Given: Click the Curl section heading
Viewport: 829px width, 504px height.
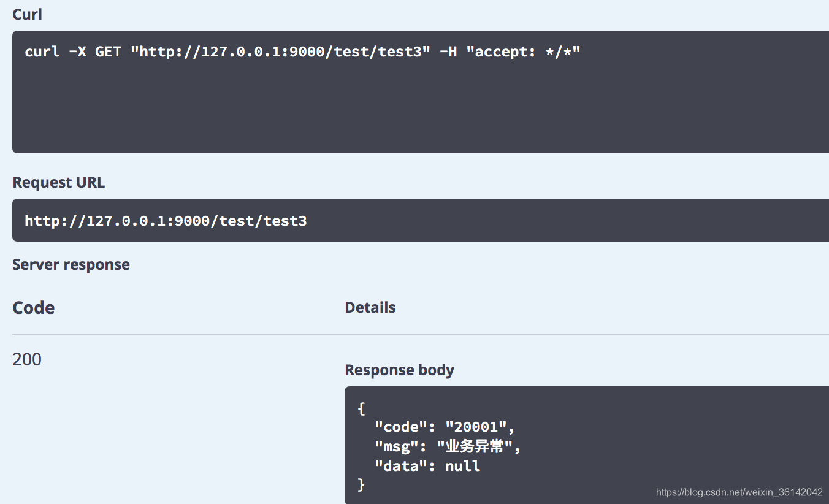Looking at the screenshot, I should [28, 14].
